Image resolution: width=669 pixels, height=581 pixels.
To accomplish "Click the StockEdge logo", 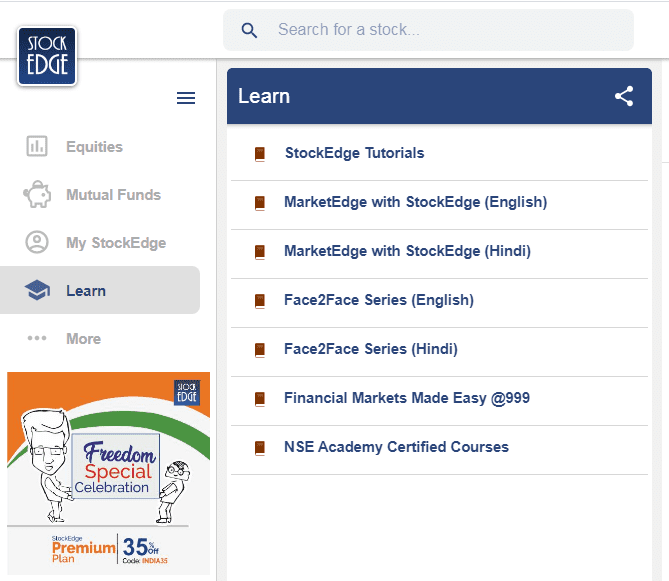I will click(x=47, y=56).
